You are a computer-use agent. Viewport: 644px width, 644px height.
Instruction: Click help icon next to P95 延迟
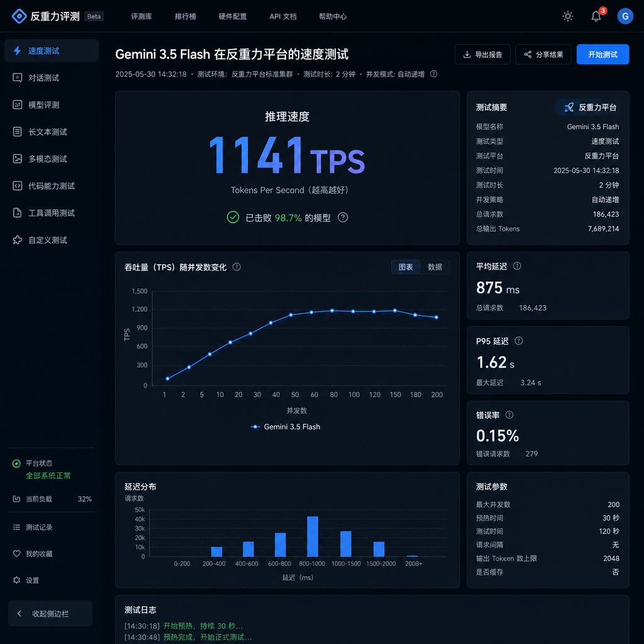[519, 341]
